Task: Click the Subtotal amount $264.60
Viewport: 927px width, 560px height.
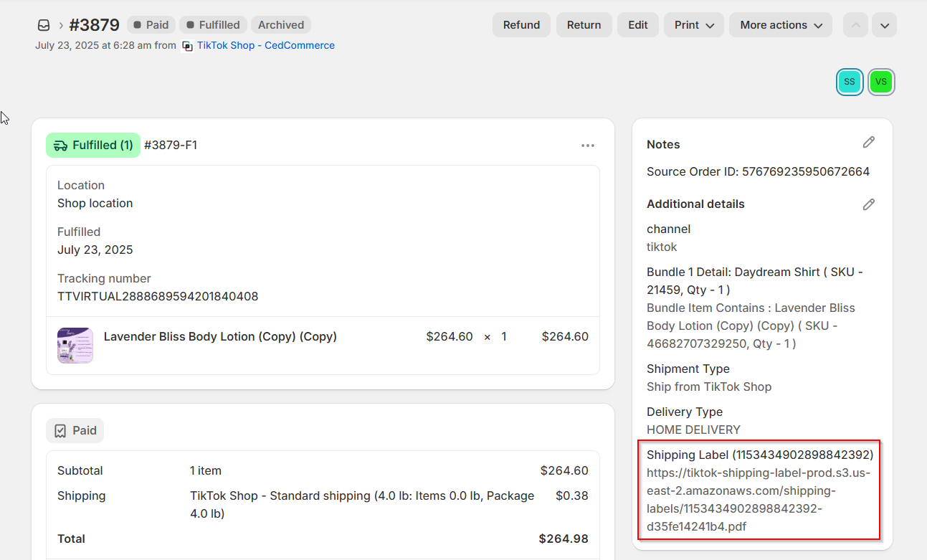Action: 564,470
